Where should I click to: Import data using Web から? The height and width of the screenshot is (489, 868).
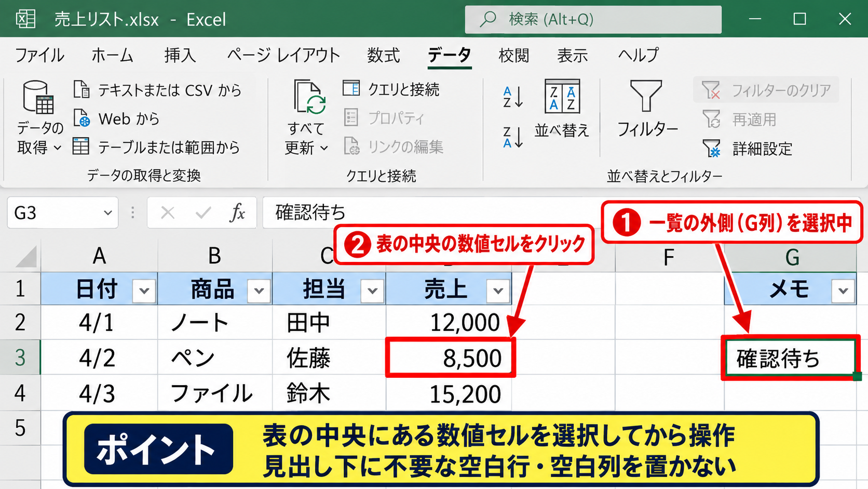click(x=116, y=118)
